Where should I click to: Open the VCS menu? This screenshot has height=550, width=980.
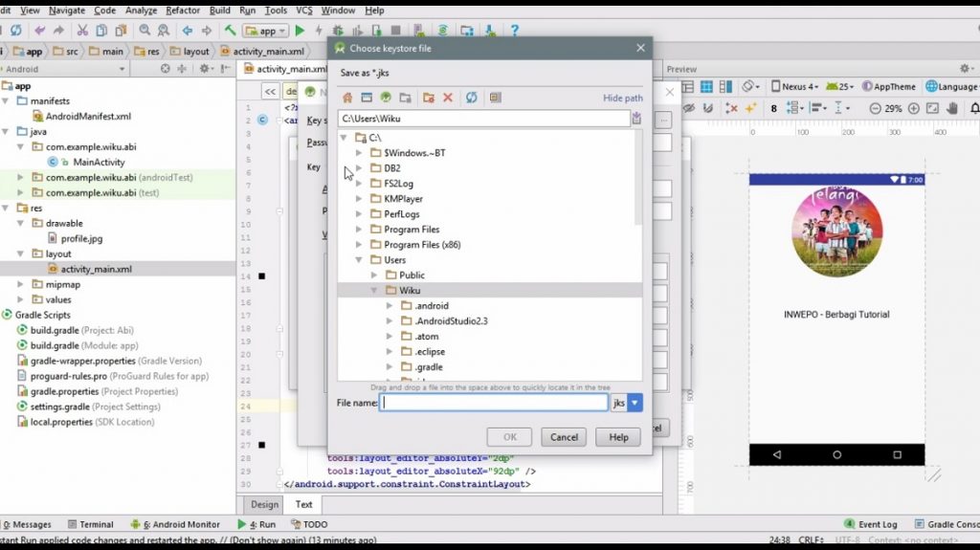coord(303,10)
